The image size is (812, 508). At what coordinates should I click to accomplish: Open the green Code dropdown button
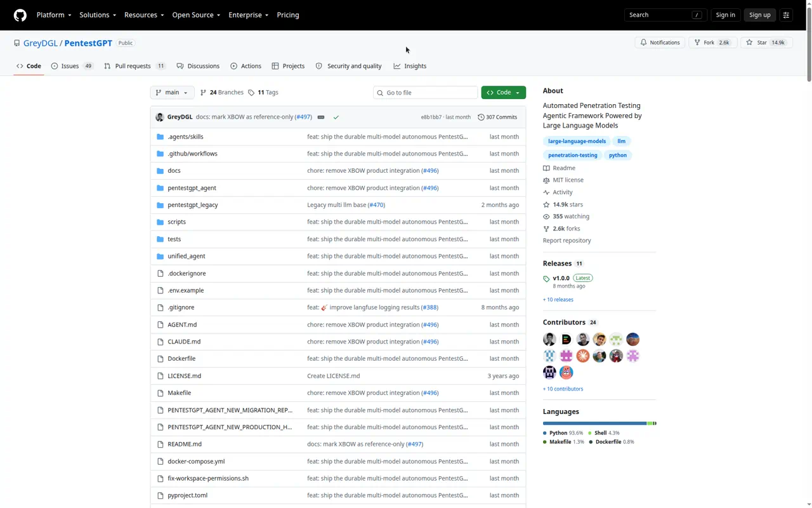click(503, 93)
